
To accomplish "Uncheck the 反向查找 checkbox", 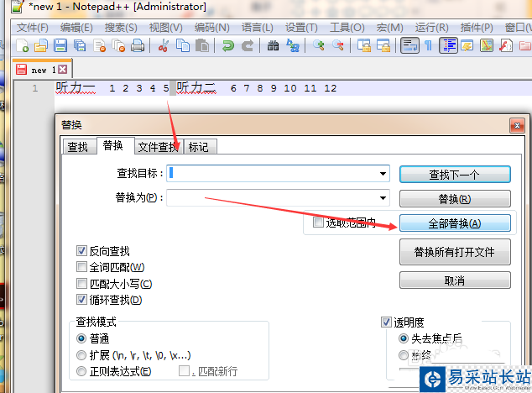I will [81, 251].
